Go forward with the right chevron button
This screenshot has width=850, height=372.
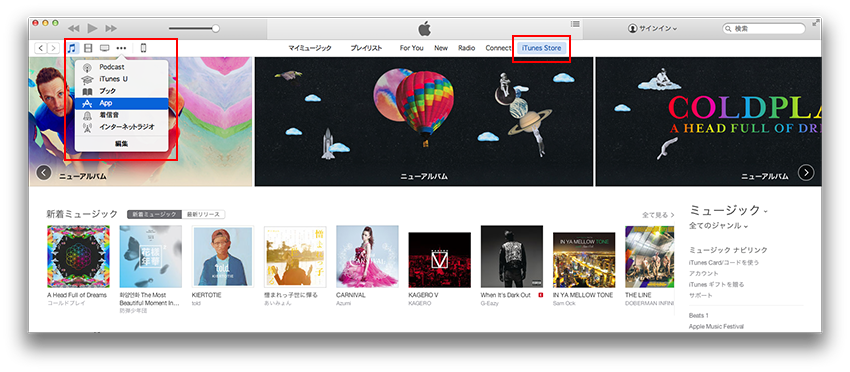53,48
